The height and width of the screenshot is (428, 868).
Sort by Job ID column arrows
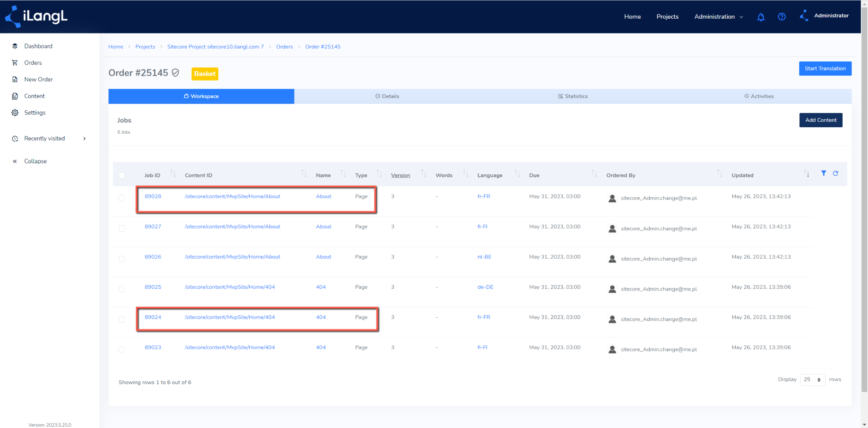(x=173, y=173)
